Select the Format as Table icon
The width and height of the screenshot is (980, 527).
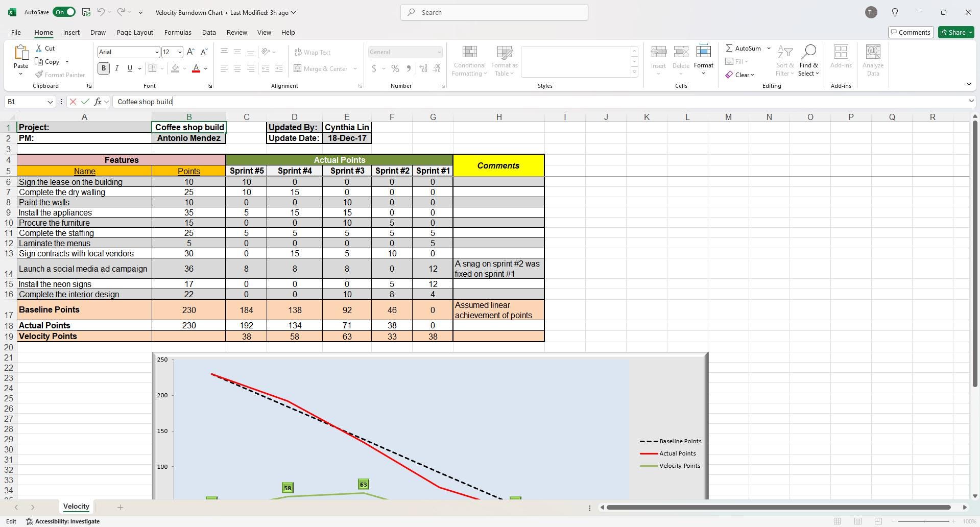coord(504,60)
